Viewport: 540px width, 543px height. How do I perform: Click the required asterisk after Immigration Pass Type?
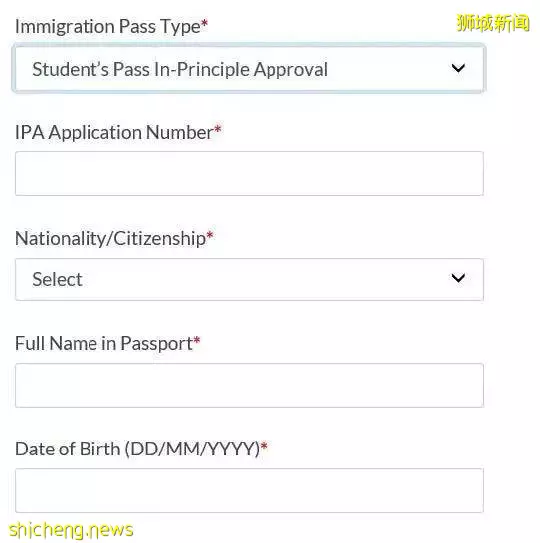pos(204,23)
